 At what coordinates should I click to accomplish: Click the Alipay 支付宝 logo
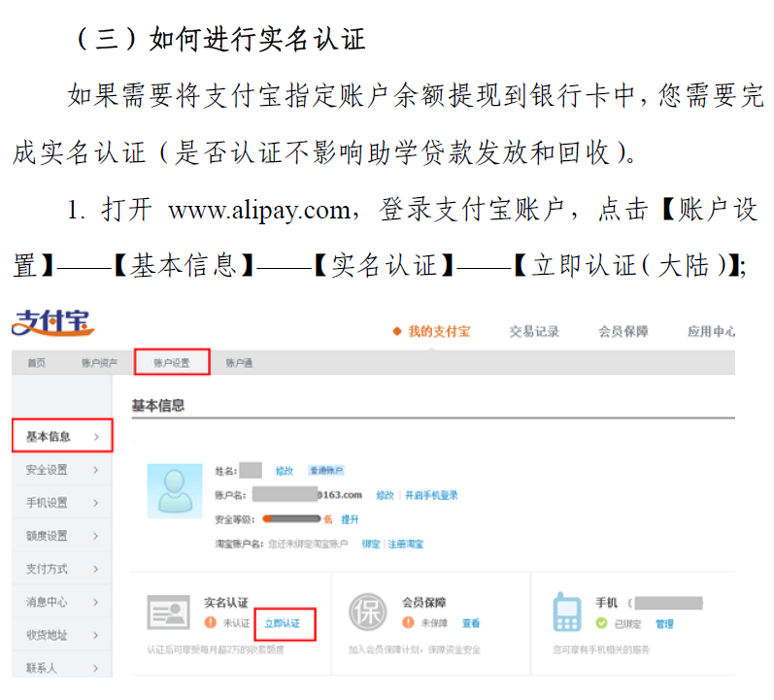pos(52,321)
